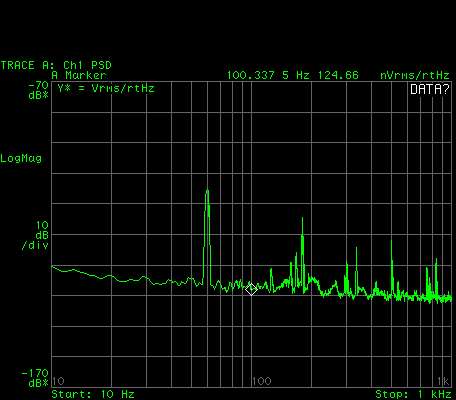Click the '10 dB /div' scale label

tap(35, 235)
